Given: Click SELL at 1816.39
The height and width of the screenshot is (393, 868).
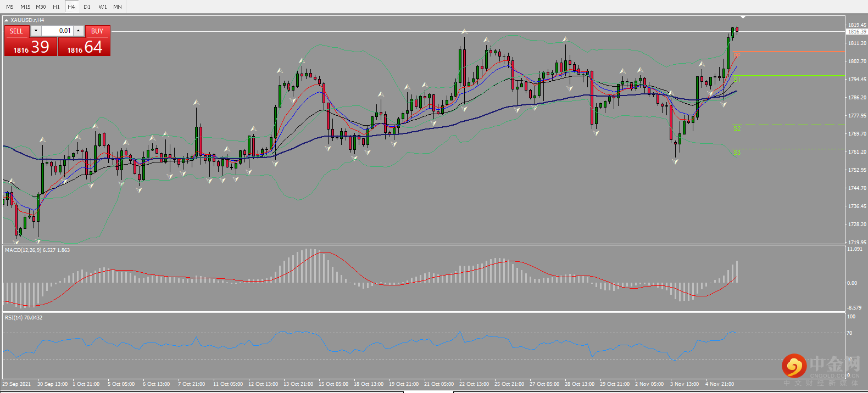Looking at the screenshot, I should (31, 41).
